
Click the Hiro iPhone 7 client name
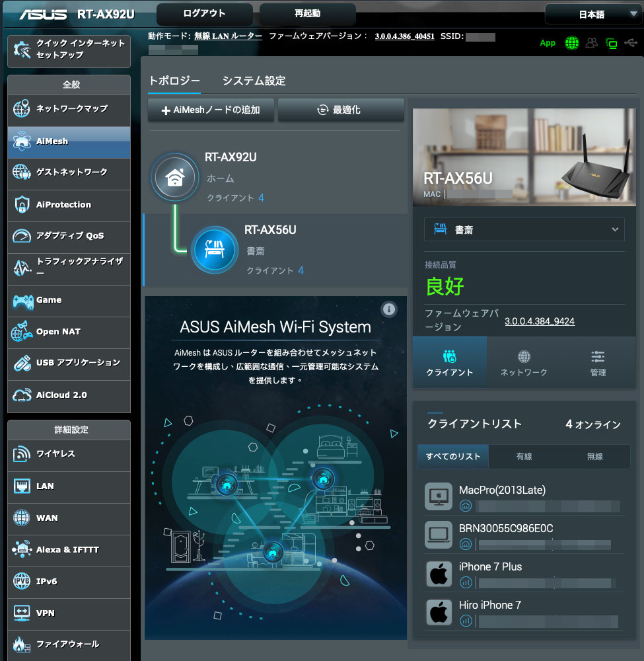(490, 605)
